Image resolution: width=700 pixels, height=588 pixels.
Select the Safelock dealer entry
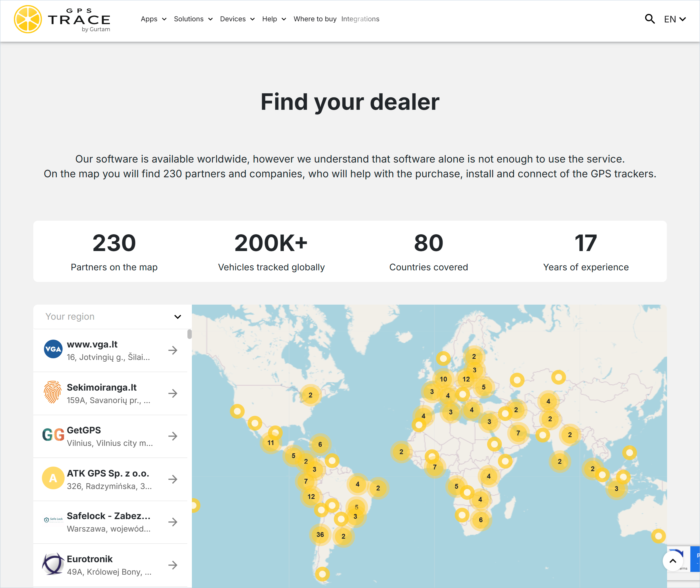pos(110,522)
